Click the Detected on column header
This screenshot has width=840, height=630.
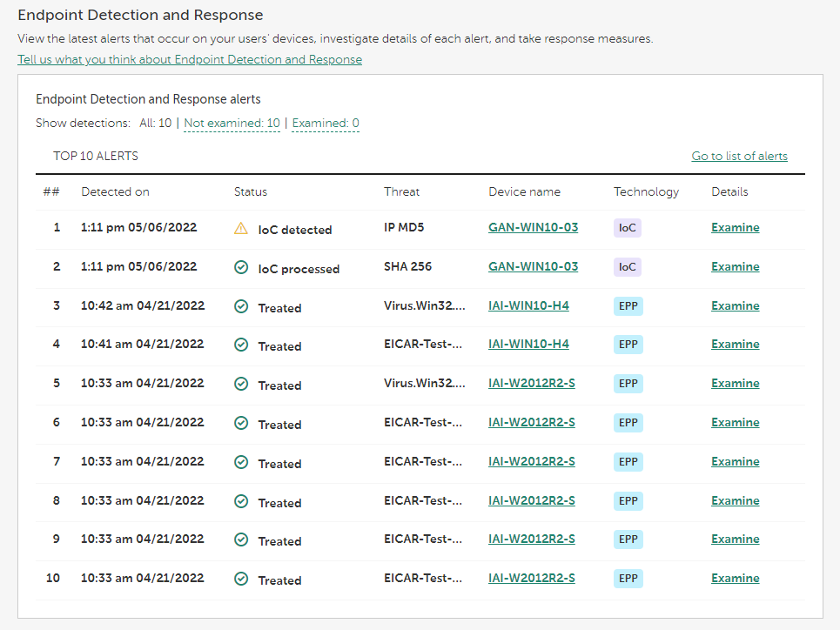coord(115,192)
